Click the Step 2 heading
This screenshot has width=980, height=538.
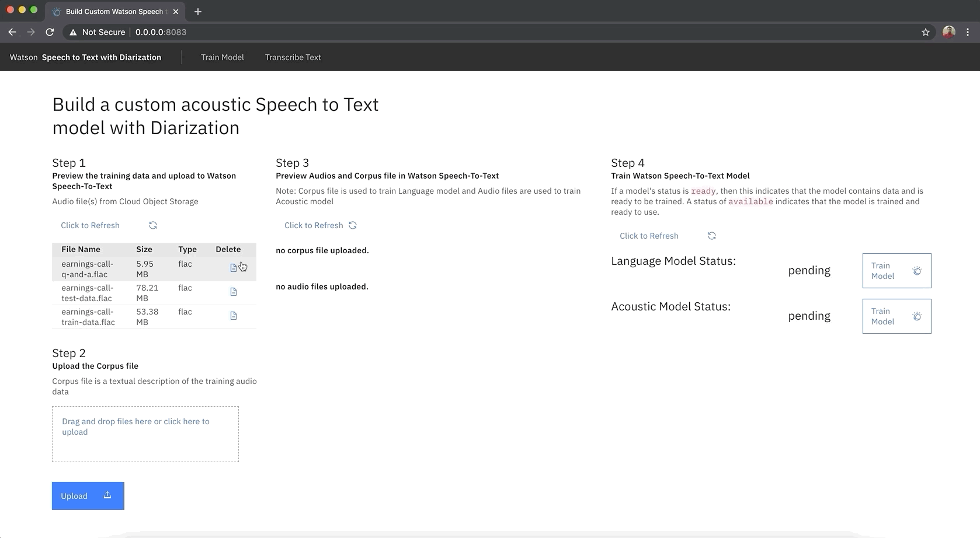click(x=69, y=353)
